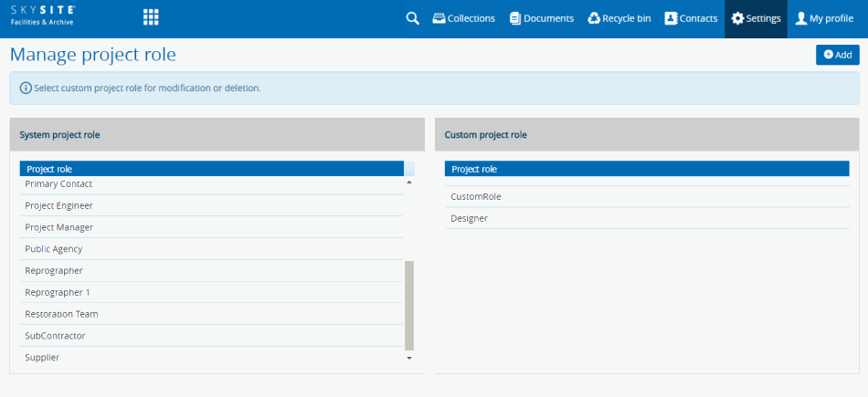The width and height of the screenshot is (868, 397).
Task: View My profile
Action: pyautogui.click(x=824, y=18)
